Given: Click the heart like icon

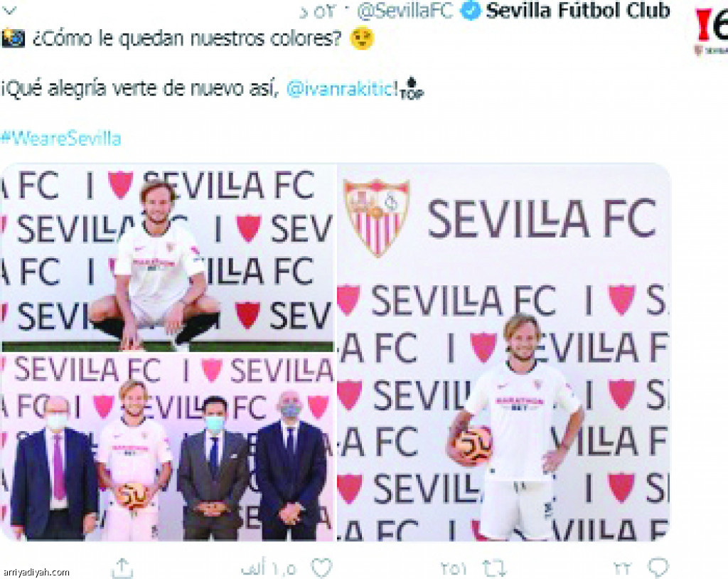Looking at the screenshot, I should [321, 568].
